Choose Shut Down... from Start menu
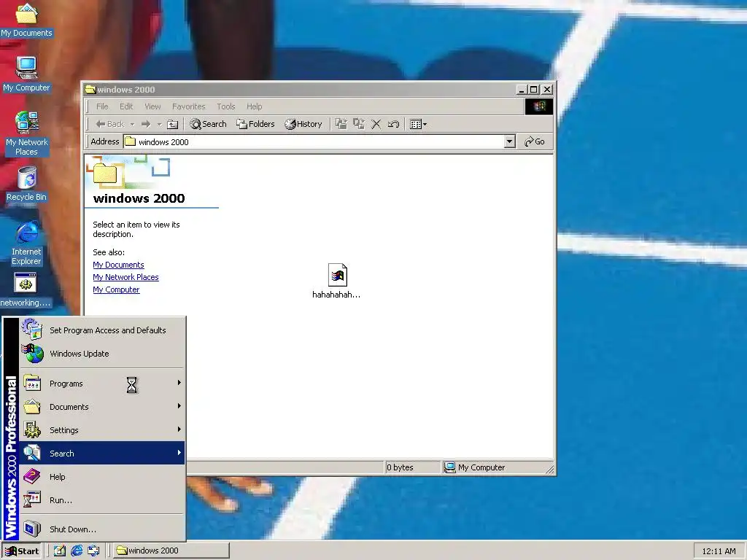Screen dimensions: 747x560 pyautogui.click(x=102, y=529)
